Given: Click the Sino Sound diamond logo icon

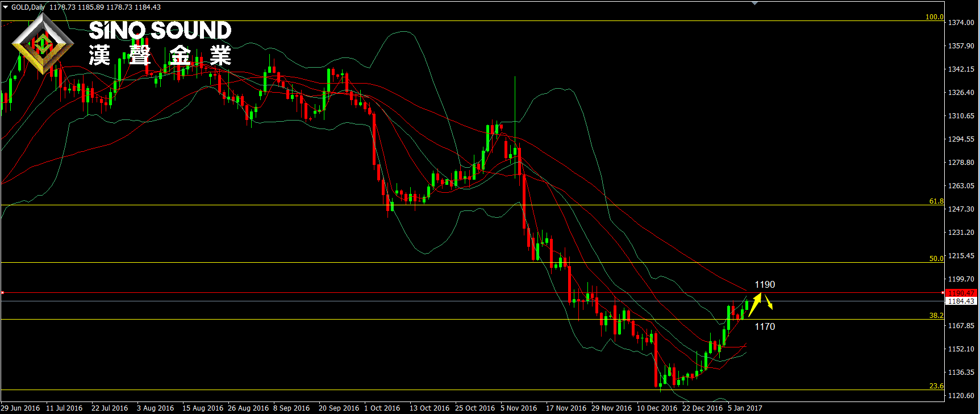Looking at the screenshot, I should (x=43, y=44).
